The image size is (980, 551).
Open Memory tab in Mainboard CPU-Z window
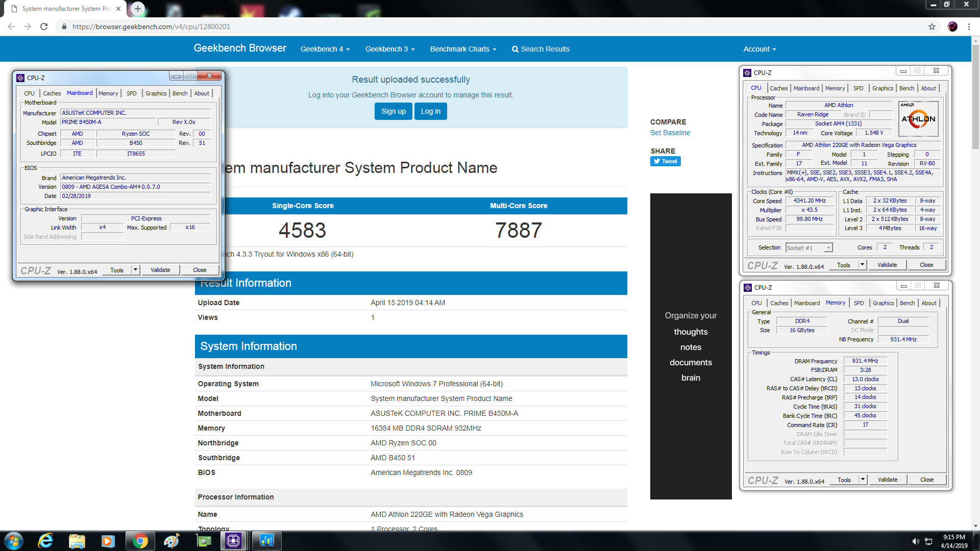click(x=108, y=93)
